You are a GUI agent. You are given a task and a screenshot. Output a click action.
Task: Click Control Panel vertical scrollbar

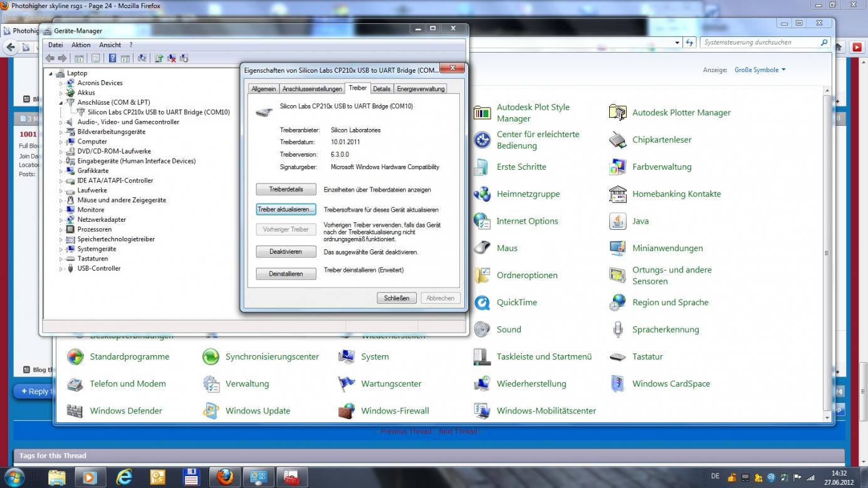[827, 254]
